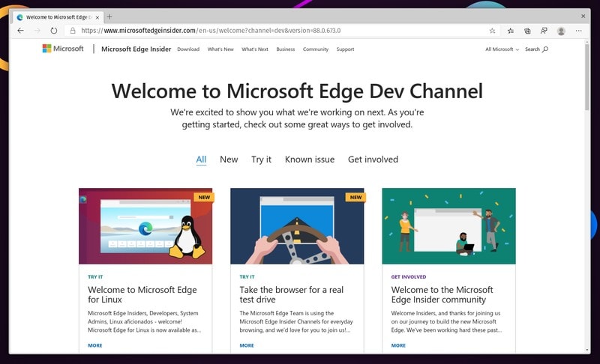Select the All filter tab
This screenshot has height=364, width=600.
point(201,160)
